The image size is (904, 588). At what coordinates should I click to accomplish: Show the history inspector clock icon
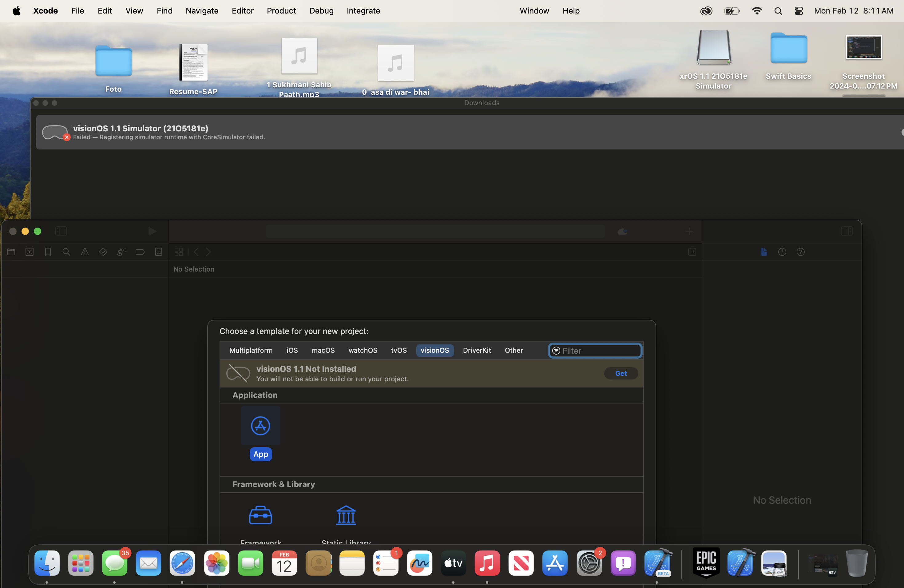coord(782,252)
